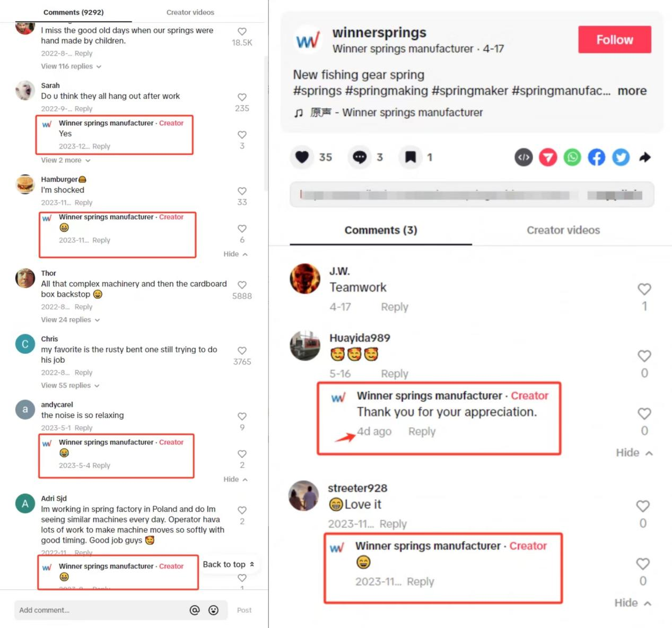Follow the winnersprings account
Image resolution: width=672 pixels, height=628 pixels.
point(615,39)
